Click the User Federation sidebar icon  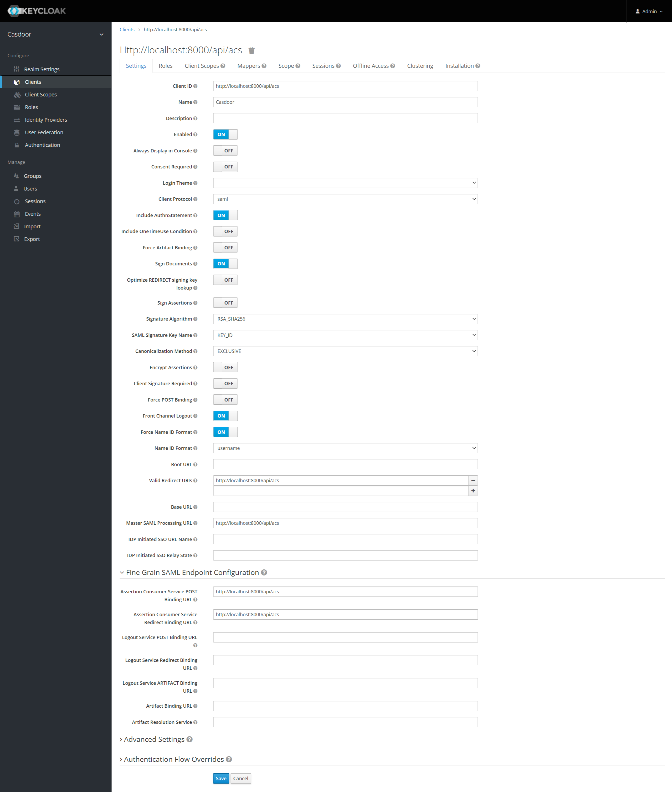click(x=16, y=132)
